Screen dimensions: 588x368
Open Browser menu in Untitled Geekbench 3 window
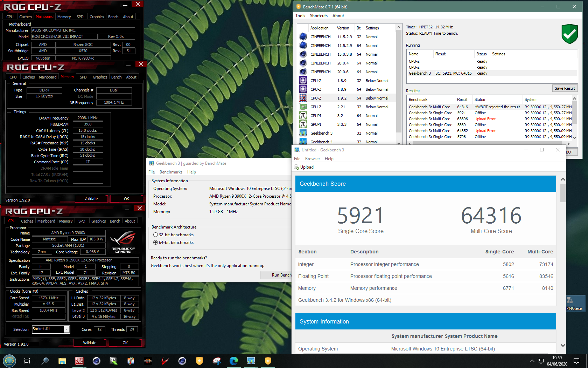tap(313, 159)
